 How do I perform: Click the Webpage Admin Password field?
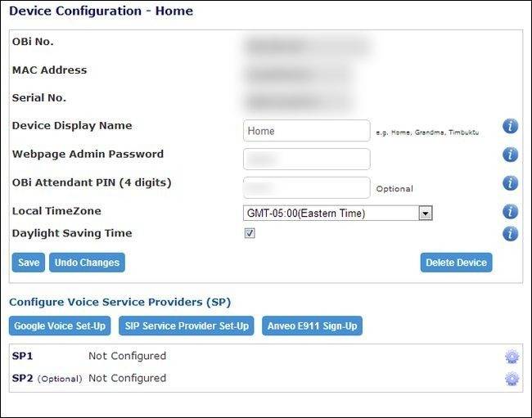point(306,160)
